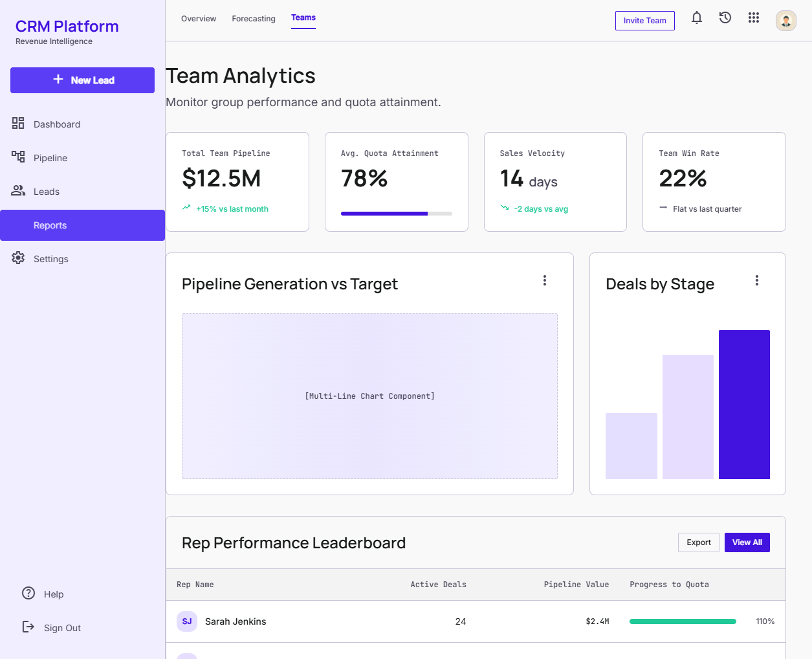Click the -2 days vs avg text
Image resolution: width=812 pixels, height=659 pixels.
pos(541,209)
